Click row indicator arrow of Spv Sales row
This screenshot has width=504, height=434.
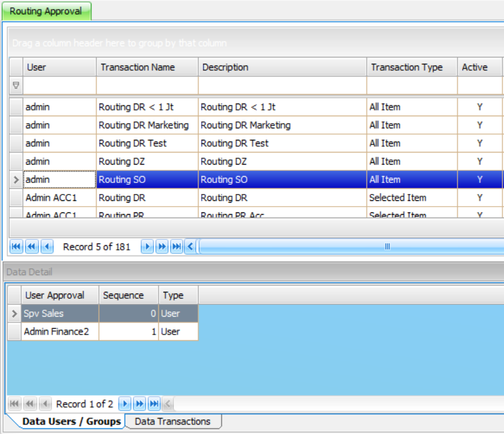(x=14, y=313)
